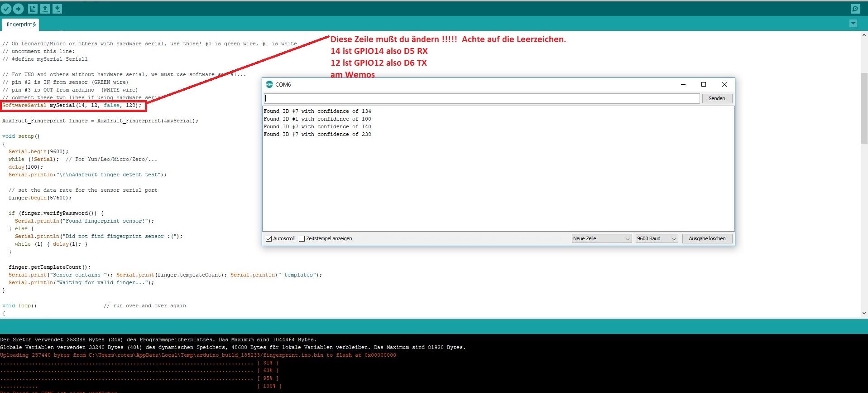Screen dimensions: 868x393
Task: Save the sketch with the Save icon
Action: (x=57, y=9)
